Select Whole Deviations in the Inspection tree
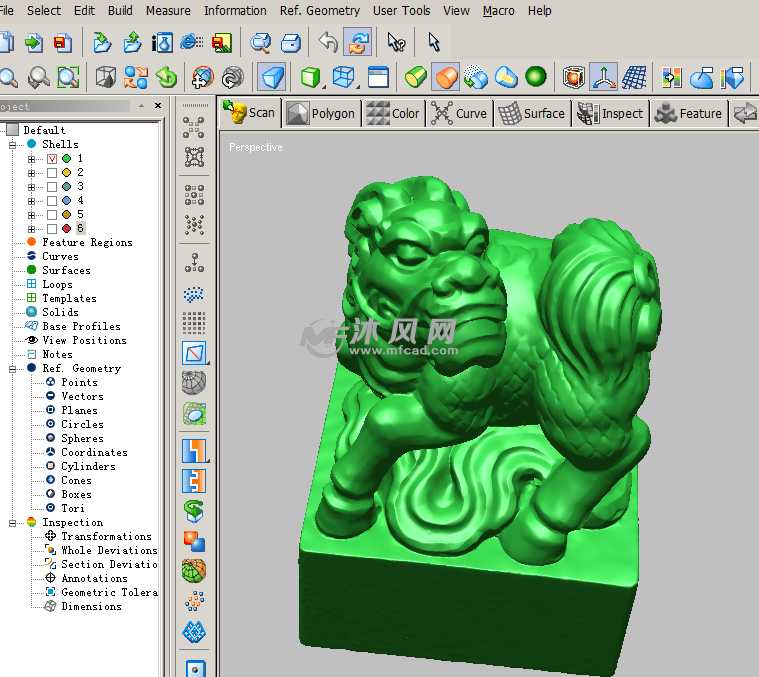Viewport: 759px width, 677px height. pos(108,551)
